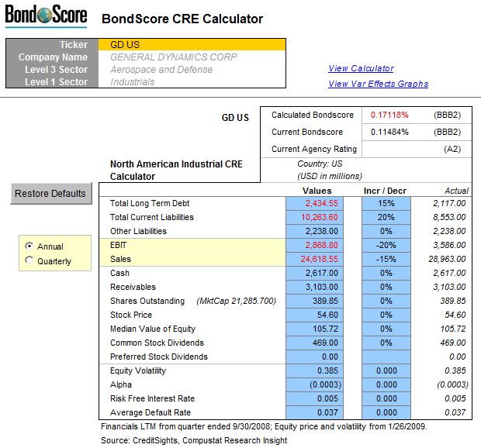Click the BondScore globe logo
The height and width of the screenshot is (448, 481).
point(46,15)
